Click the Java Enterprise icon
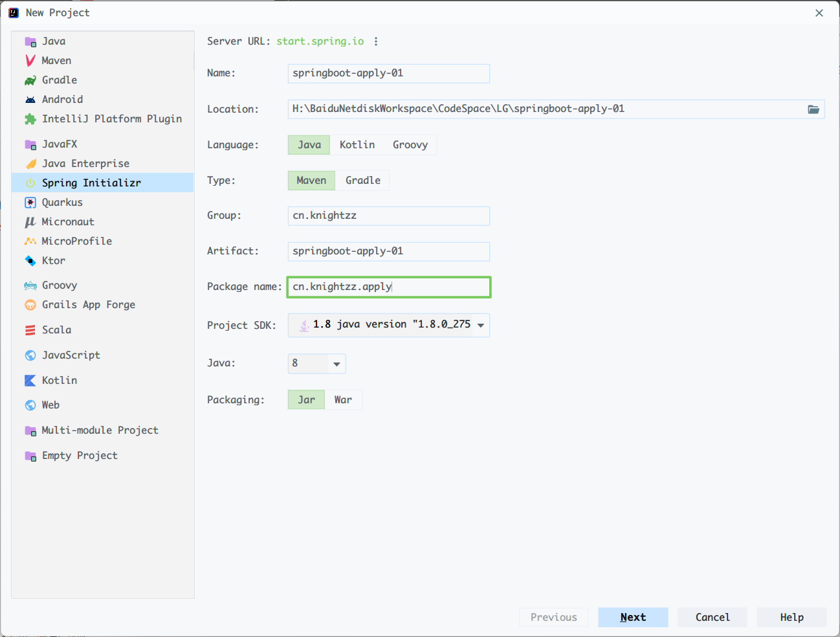Image resolution: width=840 pixels, height=637 pixels. tap(30, 164)
